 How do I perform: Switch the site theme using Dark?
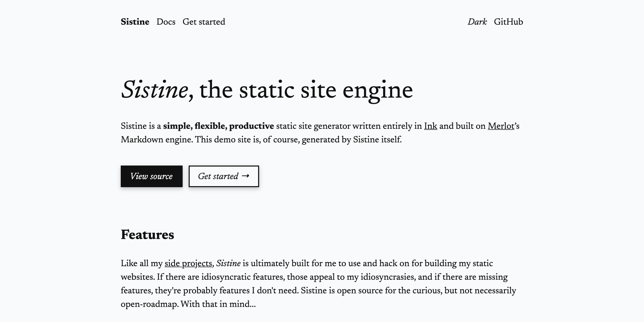tap(477, 22)
